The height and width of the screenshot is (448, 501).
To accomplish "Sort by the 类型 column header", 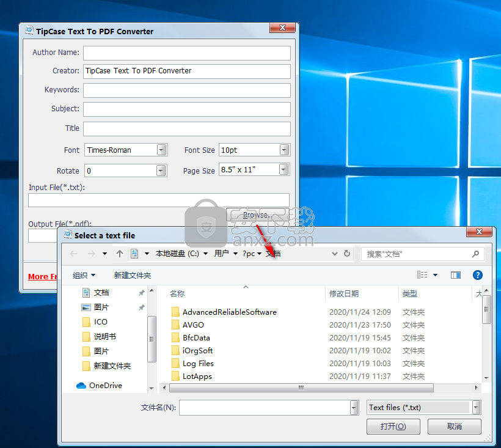I will point(409,293).
